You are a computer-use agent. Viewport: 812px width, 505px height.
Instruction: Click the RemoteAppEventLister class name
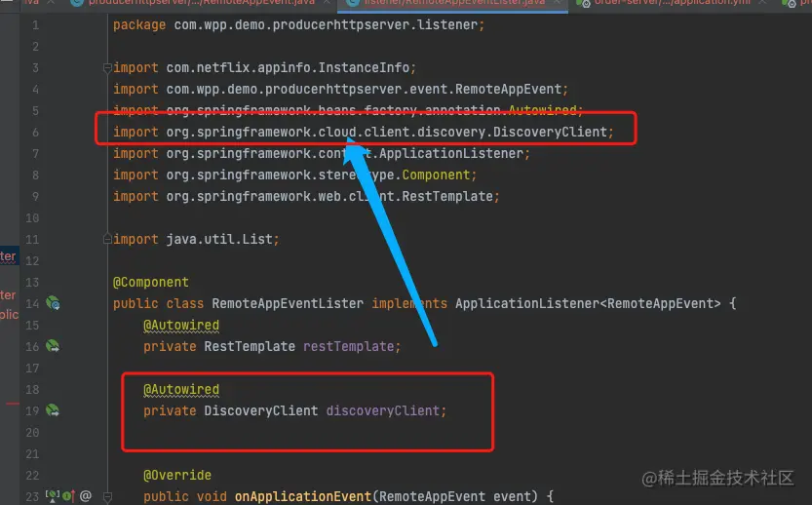(x=288, y=303)
